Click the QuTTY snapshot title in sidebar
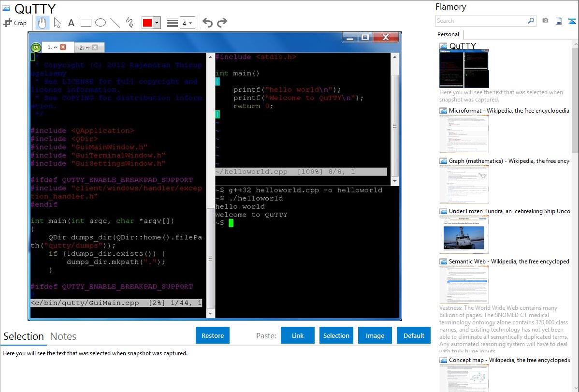Image resolution: width=579 pixels, height=392 pixels. click(x=463, y=46)
